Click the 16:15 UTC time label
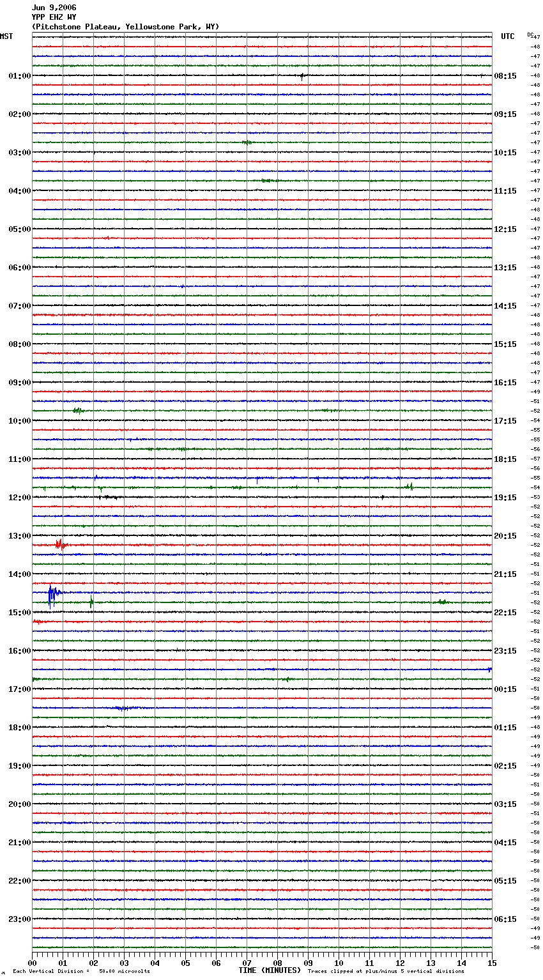This screenshot has height=980, width=543. coord(505,383)
